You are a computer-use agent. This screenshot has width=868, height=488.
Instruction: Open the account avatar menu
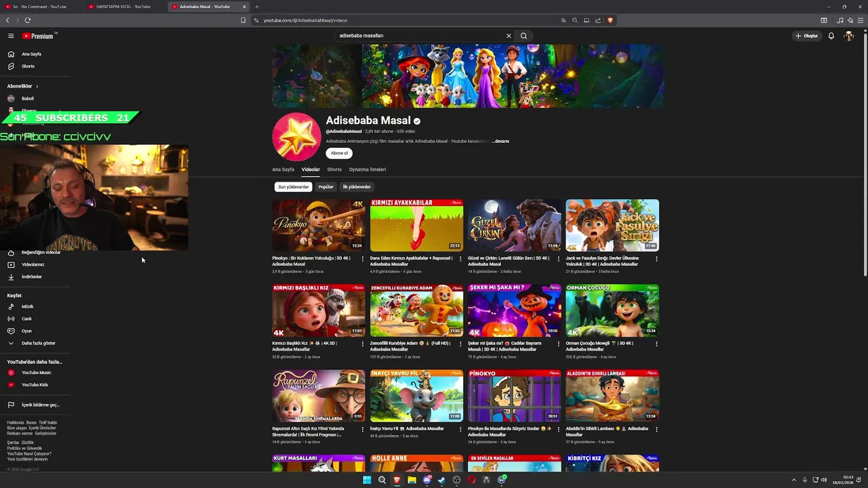[x=849, y=36]
